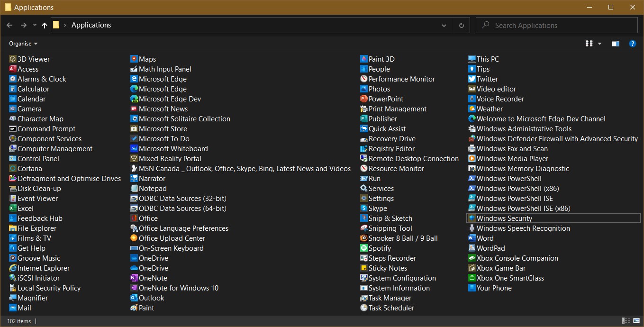This screenshot has height=327, width=644.
Task: Select Windows Defender Firewall with Advanced Security
Action: tap(553, 139)
